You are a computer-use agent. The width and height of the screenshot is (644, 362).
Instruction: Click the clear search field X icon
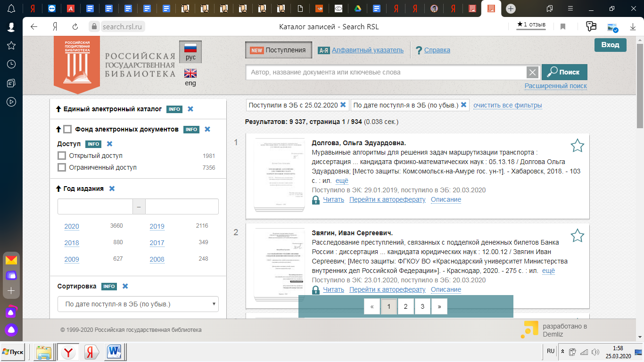pos(532,72)
